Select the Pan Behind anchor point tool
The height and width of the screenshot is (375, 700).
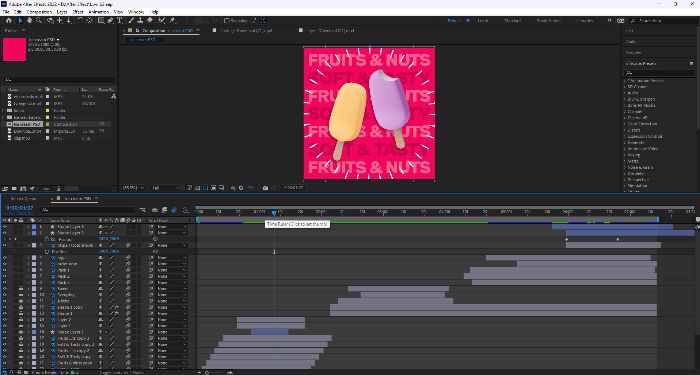coord(90,21)
